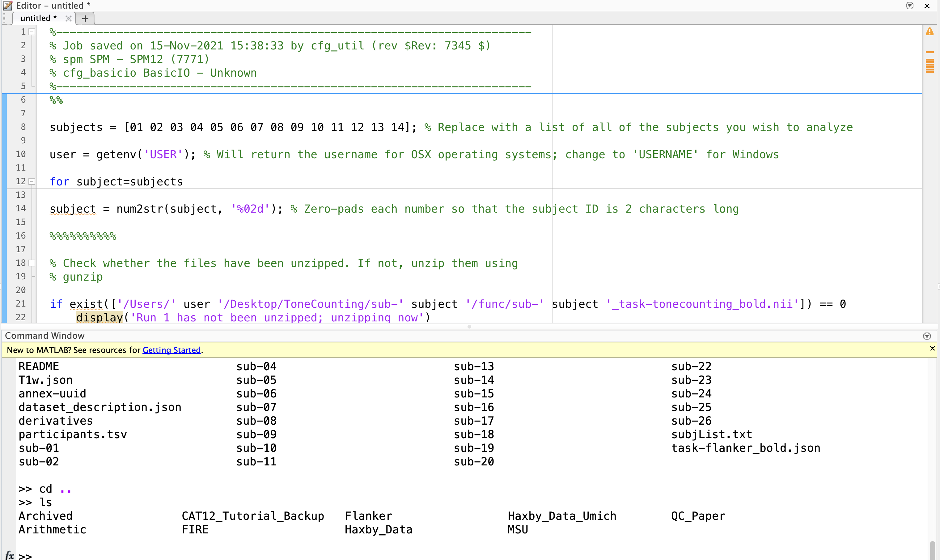Click the 'ls' command line
Viewport: 940px width, 560px height.
click(36, 503)
